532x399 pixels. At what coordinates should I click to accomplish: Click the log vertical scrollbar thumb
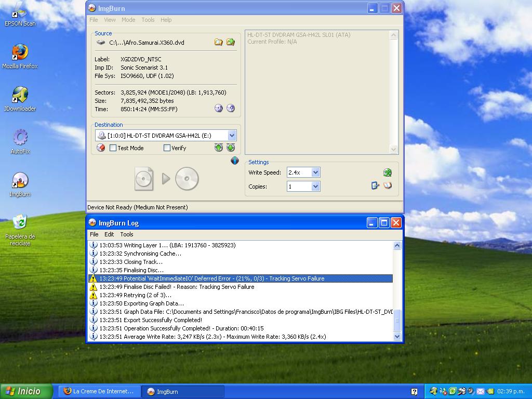[x=397, y=320]
